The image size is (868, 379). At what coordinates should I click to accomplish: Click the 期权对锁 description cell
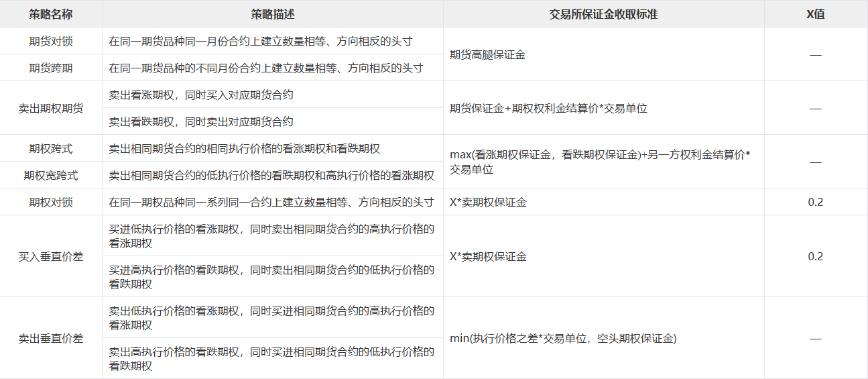273,202
